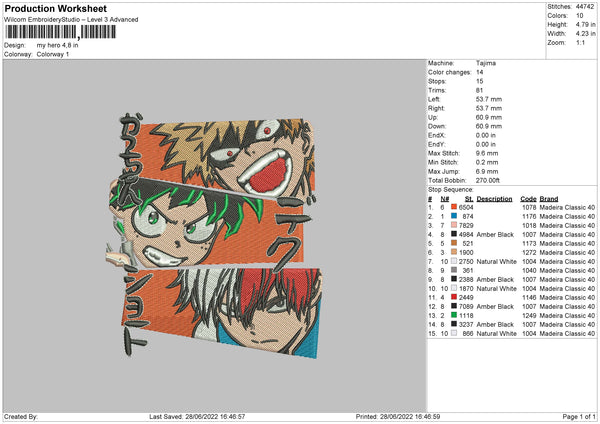Select thread code 1176
The width and height of the screenshot is (600, 424).
[529, 217]
